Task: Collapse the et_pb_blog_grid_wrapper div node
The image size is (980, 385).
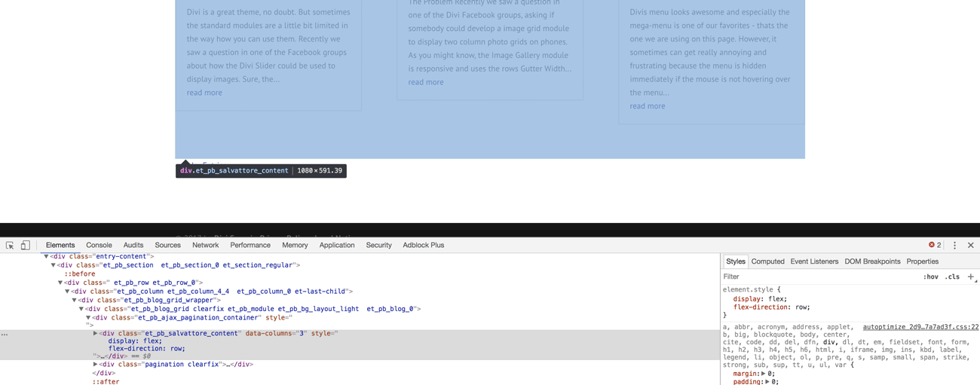Action: coord(74,301)
